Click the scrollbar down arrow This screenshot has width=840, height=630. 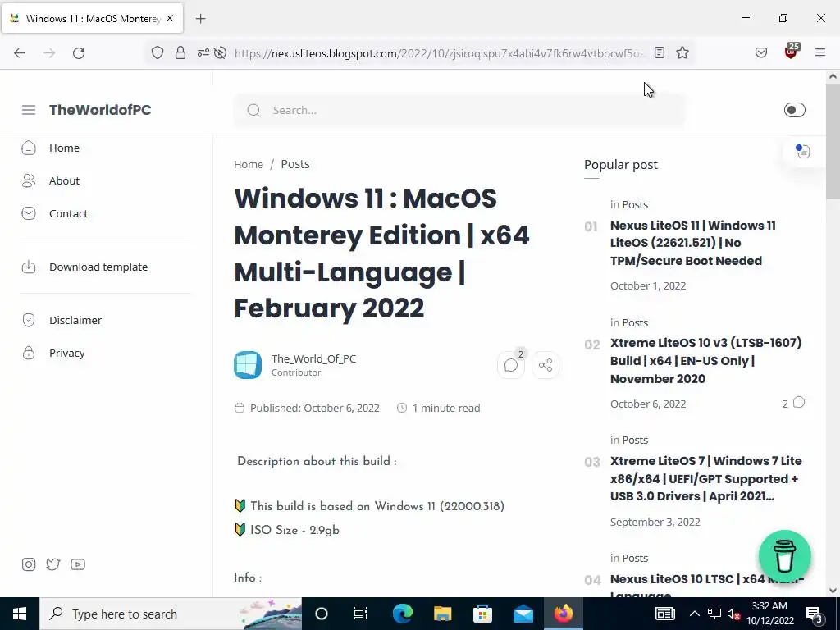pyautogui.click(x=833, y=591)
